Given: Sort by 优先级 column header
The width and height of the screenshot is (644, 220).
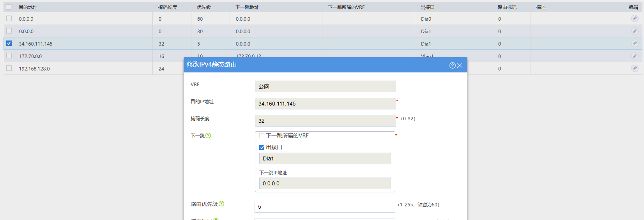Looking at the screenshot, I should pos(204,7).
